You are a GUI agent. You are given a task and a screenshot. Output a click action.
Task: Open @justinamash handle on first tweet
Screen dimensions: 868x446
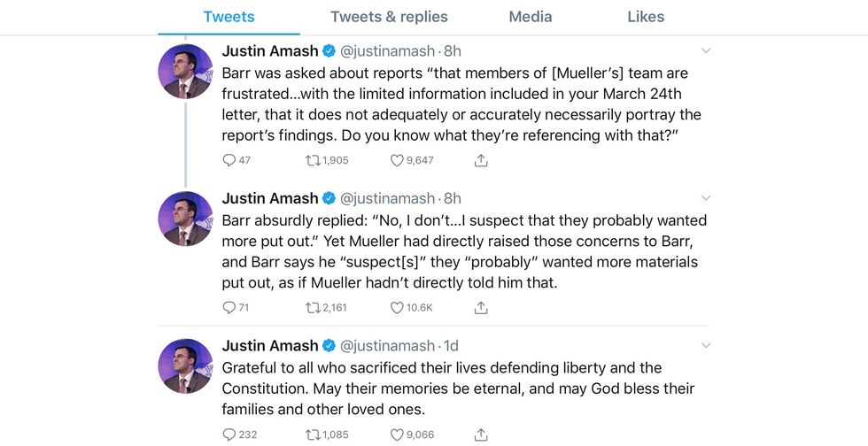(388, 50)
